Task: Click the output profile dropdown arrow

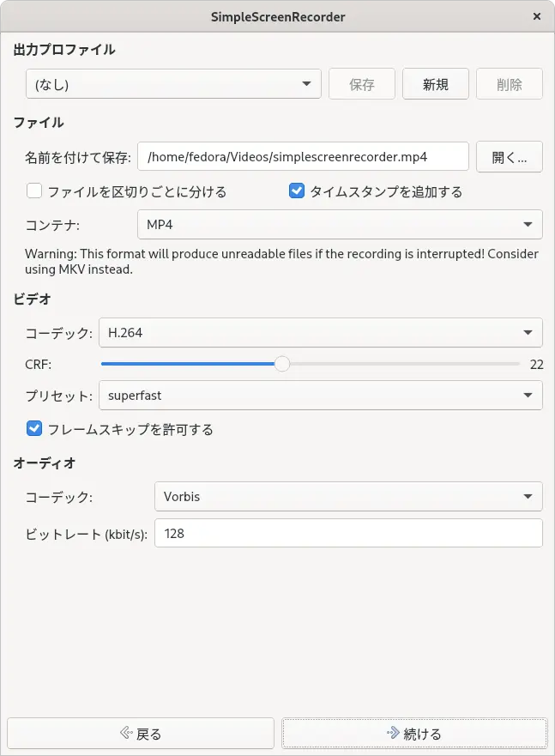Action: pyautogui.click(x=306, y=84)
